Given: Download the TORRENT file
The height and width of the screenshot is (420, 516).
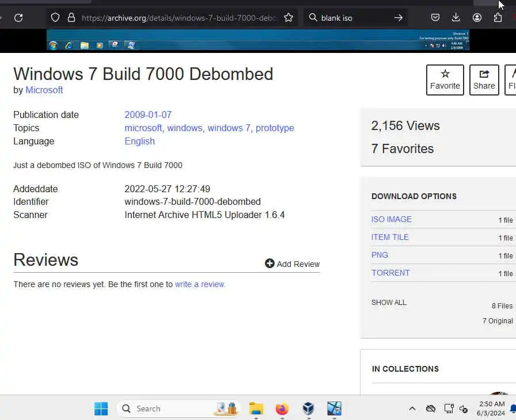Looking at the screenshot, I should pos(390,273).
